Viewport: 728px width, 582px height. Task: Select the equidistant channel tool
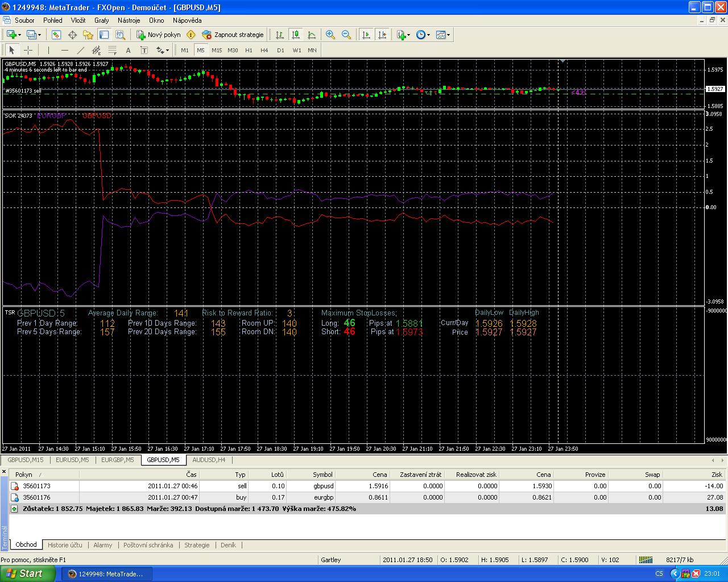[96, 50]
